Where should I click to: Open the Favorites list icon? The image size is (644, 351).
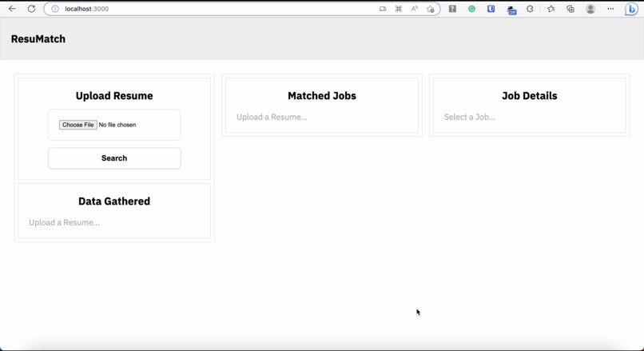551,9
